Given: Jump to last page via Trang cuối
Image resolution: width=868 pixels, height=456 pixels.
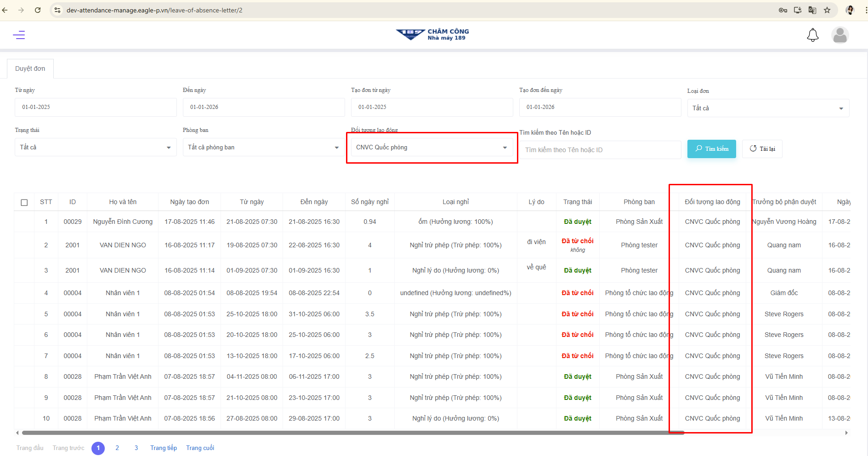Looking at the screenshot, I should pyautogui.click(x=200, y=448).
